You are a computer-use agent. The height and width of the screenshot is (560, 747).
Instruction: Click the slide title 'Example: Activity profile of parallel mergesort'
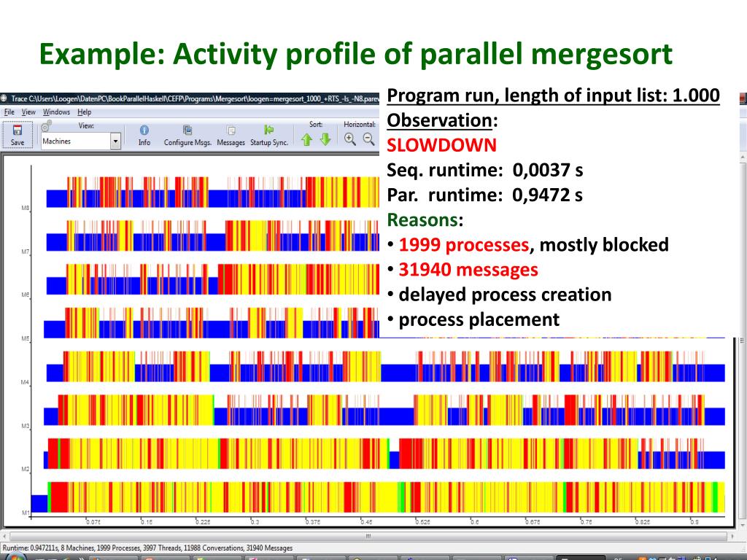(x=355, y=54)
